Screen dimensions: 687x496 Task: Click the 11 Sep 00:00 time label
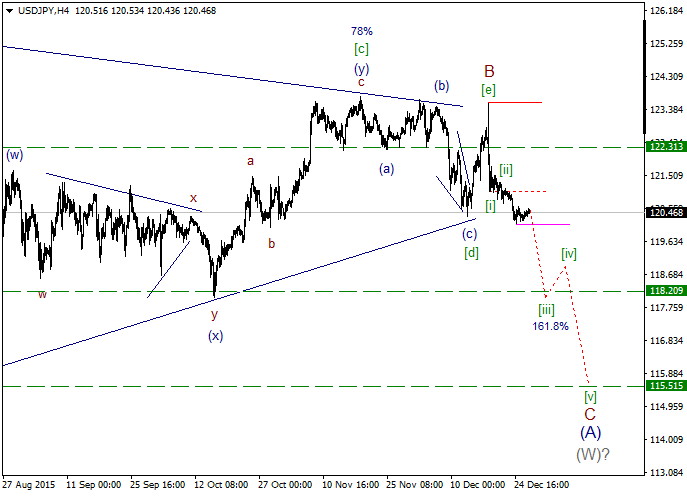click(x=94, y=485)
